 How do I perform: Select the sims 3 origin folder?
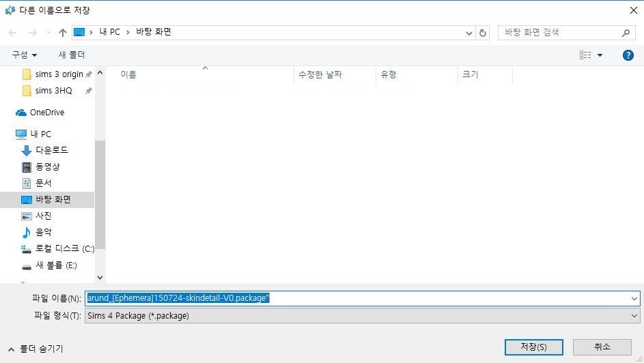coord(59,74)
